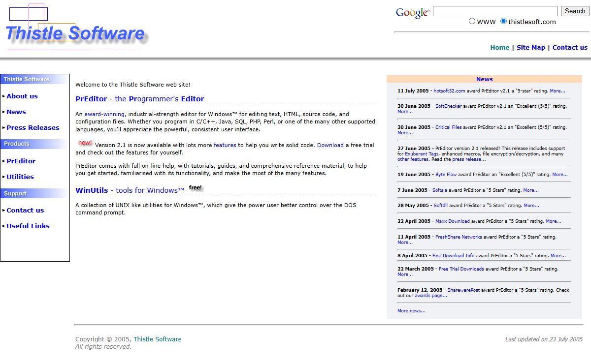Screen dimensions: 591x364
Task: Open the Free Trial Downloads link
Action: [x=461, y=269]
